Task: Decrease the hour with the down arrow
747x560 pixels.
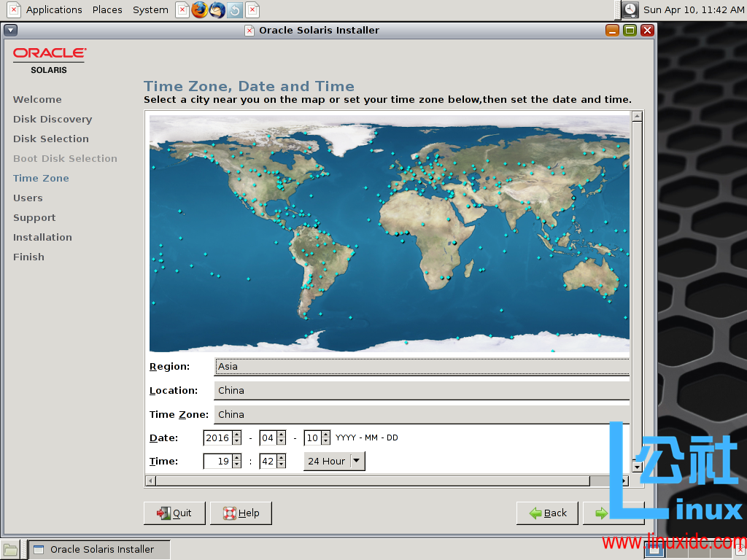Action: click(x=237, y=464)
